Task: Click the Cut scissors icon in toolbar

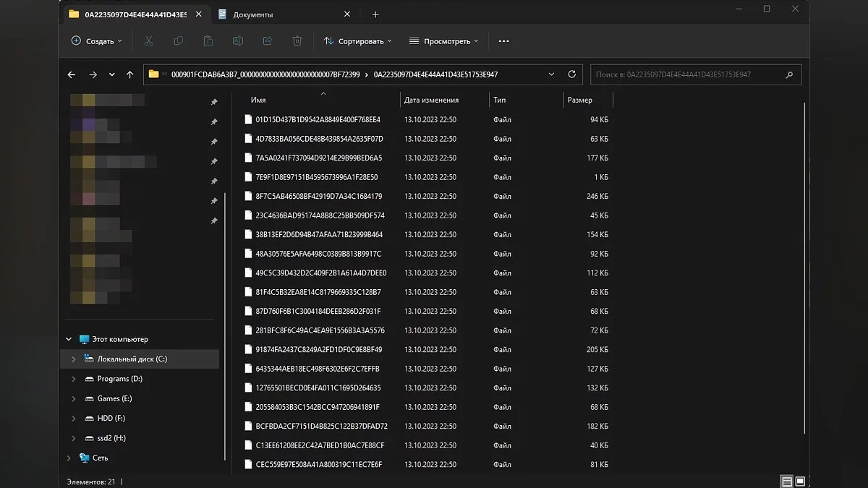Action: (149, 41)
